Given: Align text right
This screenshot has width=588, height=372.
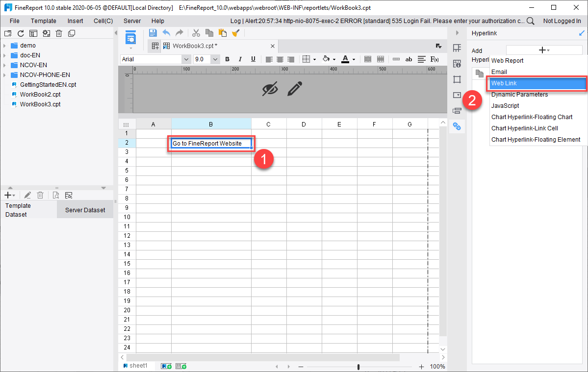Looking at the screenshot, I should (291, 59).
